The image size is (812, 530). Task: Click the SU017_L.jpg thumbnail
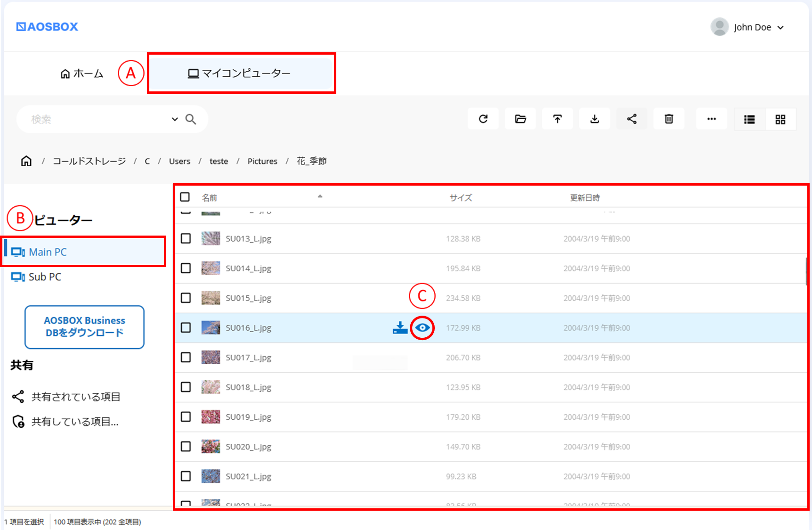[211, 357]
